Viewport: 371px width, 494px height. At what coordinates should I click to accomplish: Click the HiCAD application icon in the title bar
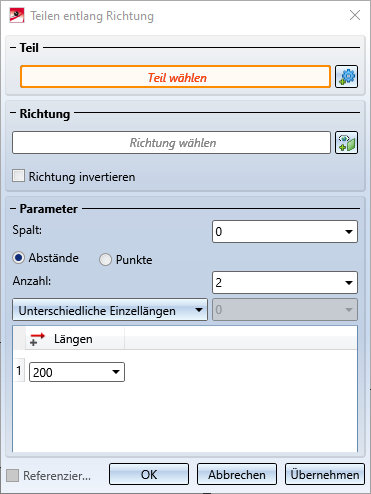tap(17, 16)
